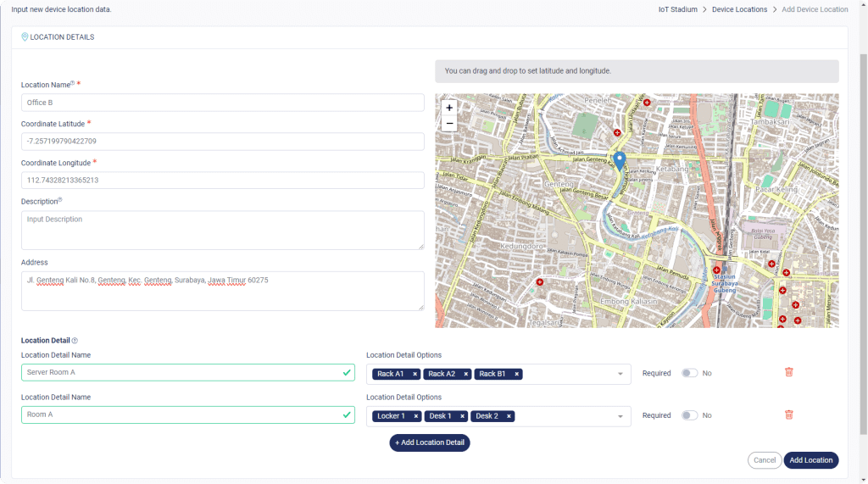Expand the Server Room A options dropdown

[x=620, y=374]
